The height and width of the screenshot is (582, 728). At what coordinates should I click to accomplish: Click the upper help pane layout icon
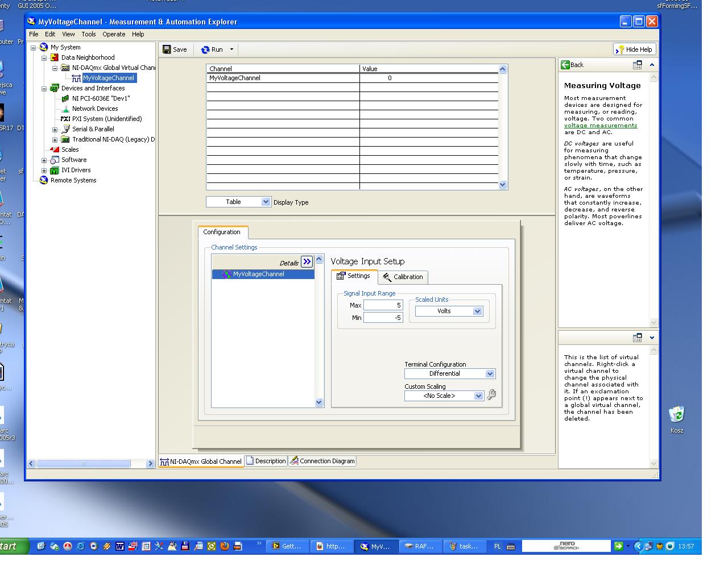638,65
